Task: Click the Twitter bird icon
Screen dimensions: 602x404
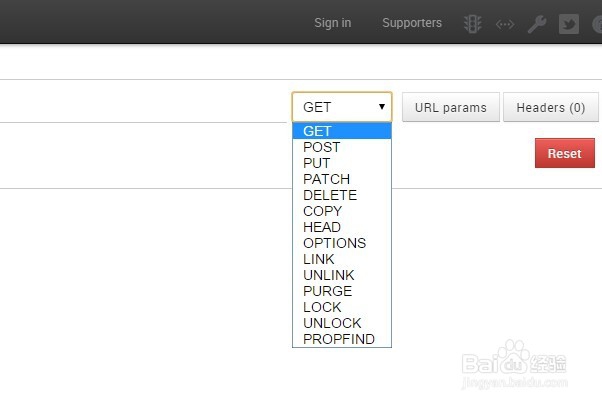Action: 569,24
